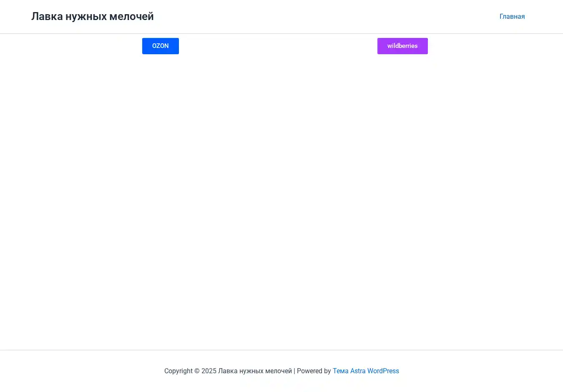Open the purple wildberries button
Image resolution: width=563 pixels, height=392 pixels.
(402, 46)
